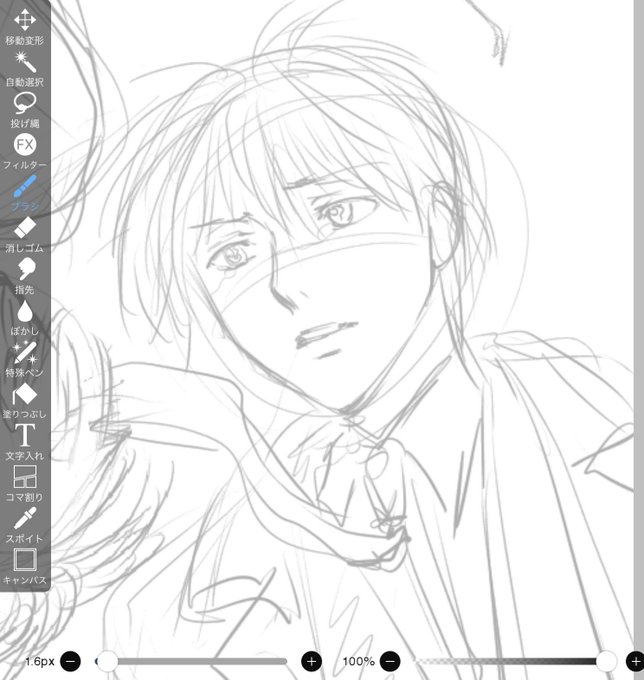Select the Magic Wand (自動選択) tool
The width and height of the screenshot is (644, 680).
coord(25,69)
